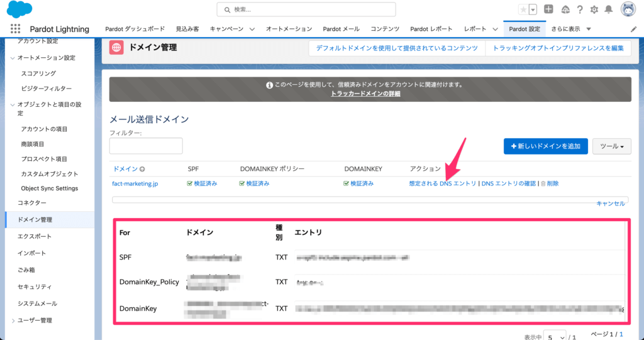Collapse the オートメーション設定 sidebar section
This screenshot has height=340, width=644.
(13, 58)
